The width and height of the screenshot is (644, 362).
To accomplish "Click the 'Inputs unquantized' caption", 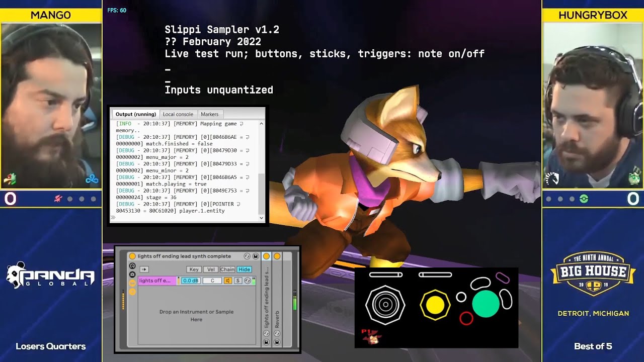I will (219, 90).
